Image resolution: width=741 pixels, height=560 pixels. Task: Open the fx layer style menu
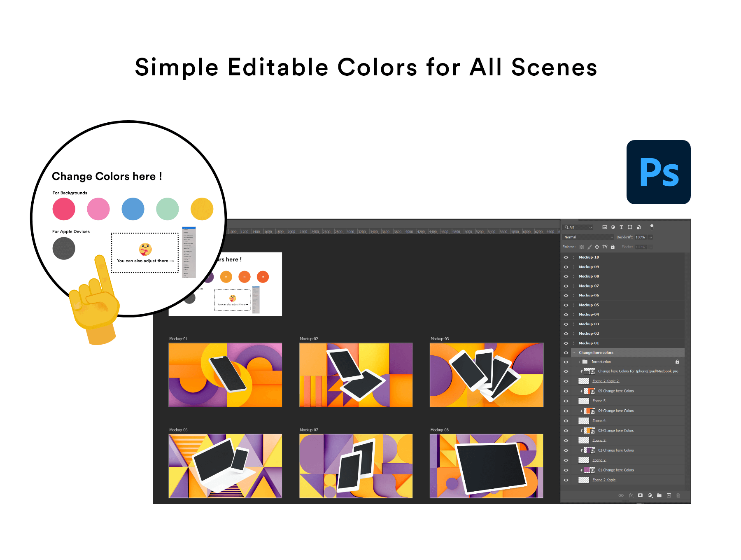tap(631, 495)
